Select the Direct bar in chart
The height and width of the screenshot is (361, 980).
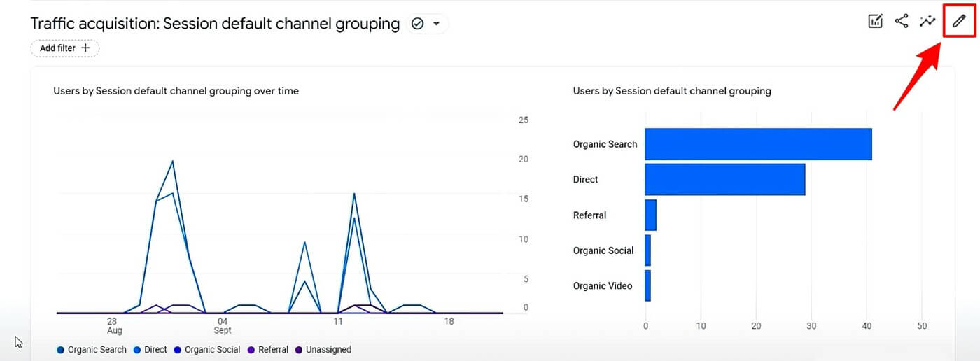724,180
